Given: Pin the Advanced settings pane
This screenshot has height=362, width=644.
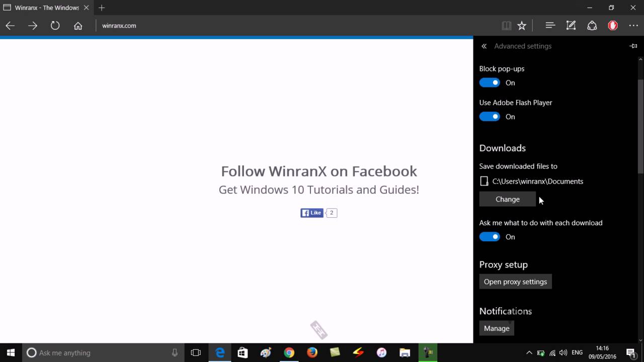Looking at the screenshot, I should coord(633,46).
